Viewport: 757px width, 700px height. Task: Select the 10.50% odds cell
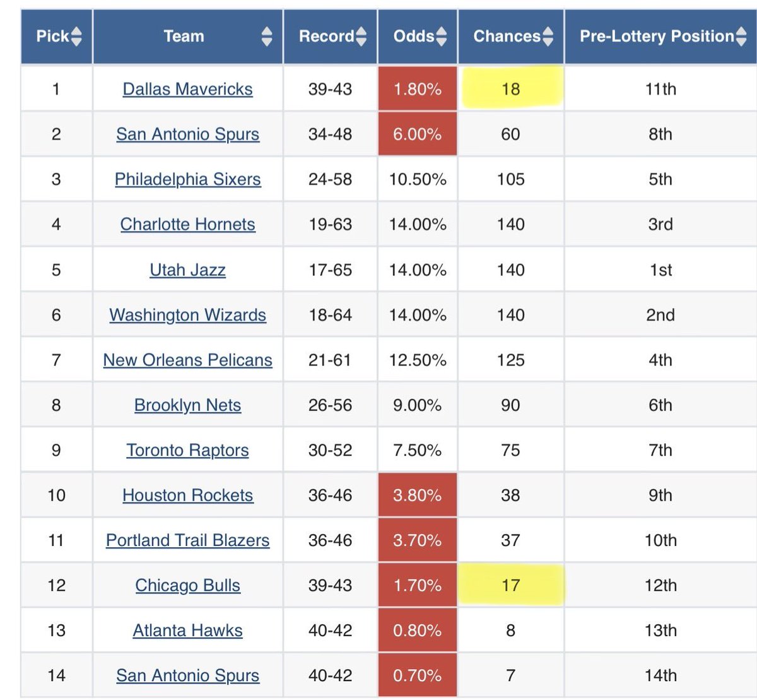click(418, 179)
